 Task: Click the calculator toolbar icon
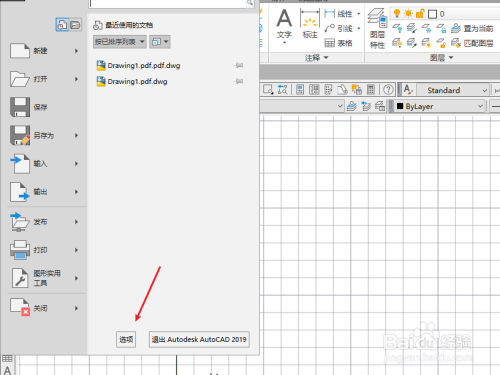(370, 90)
